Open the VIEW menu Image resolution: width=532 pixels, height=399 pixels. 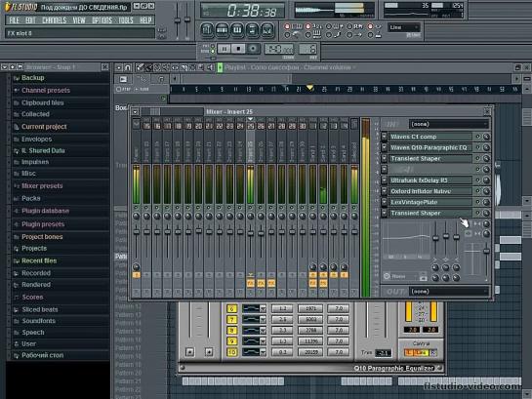79,20
